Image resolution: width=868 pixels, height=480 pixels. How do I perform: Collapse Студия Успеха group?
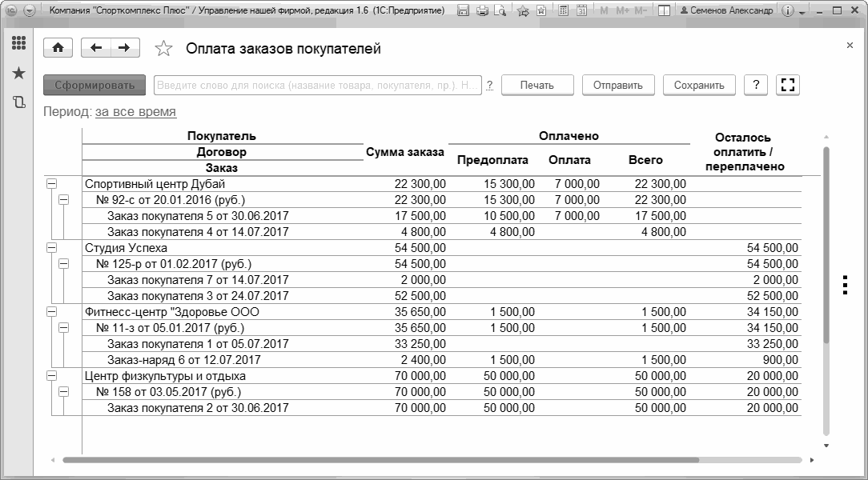coord(51,248)
